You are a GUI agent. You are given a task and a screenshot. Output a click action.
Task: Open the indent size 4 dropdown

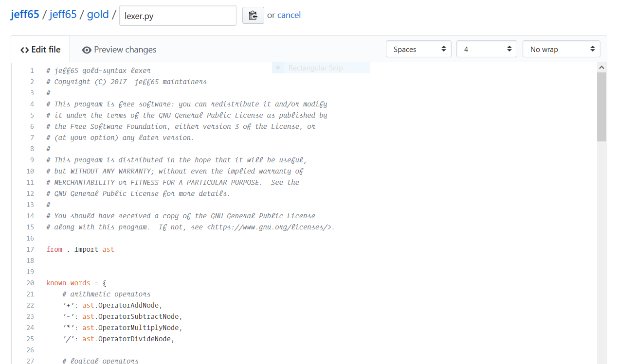(x=487, y=49)
